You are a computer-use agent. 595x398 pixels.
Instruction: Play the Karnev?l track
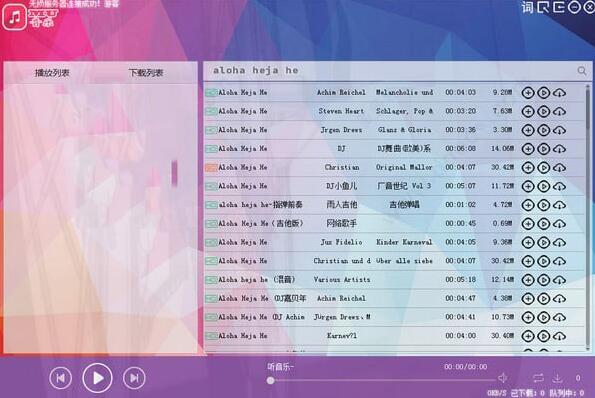[543, 336]
